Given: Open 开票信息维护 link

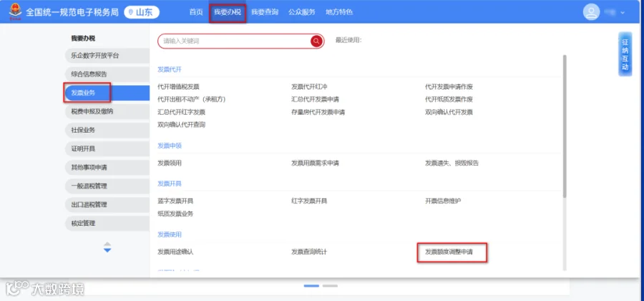Looking at the screenshot, I should [x=443, y=201].
